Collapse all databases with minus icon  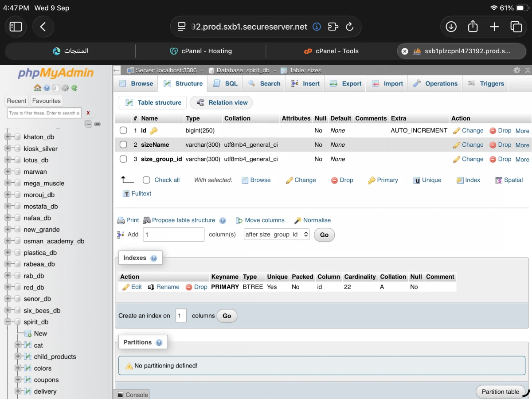(89, 124)
